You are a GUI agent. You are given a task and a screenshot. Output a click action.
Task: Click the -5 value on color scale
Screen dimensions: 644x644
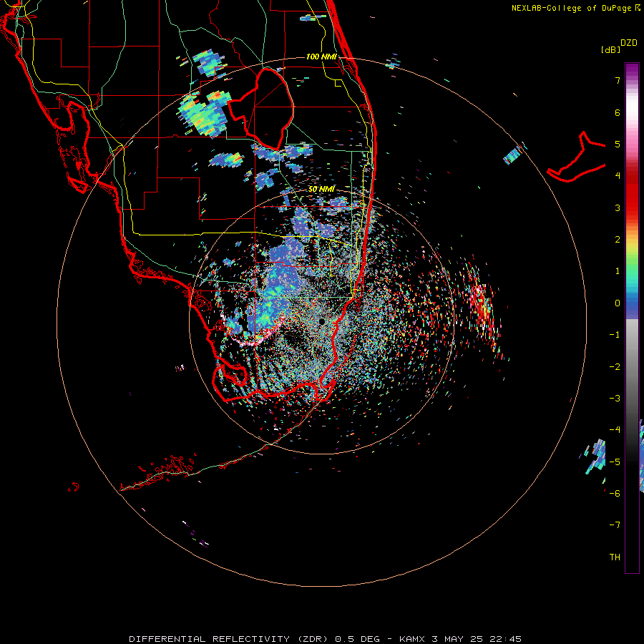coord(615,462)
